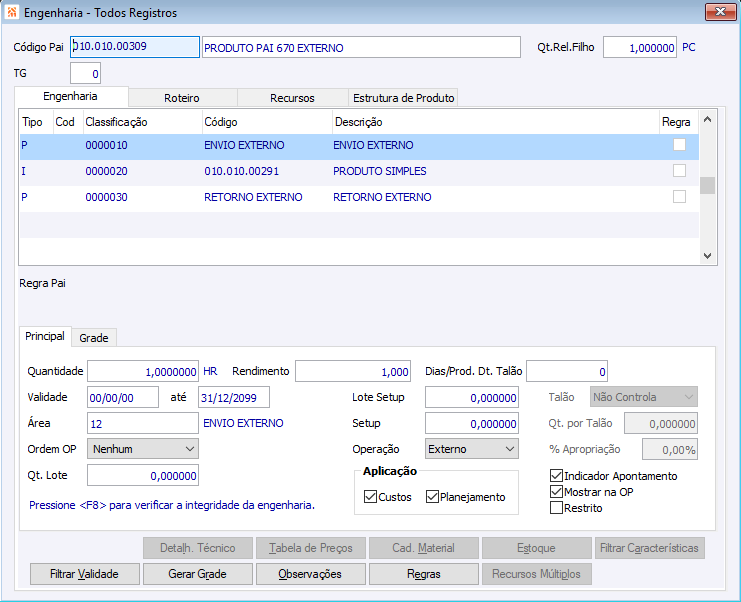Screen dimensions: 741x602
Task: Click the Quantidade input field
Action: (142, 371)
